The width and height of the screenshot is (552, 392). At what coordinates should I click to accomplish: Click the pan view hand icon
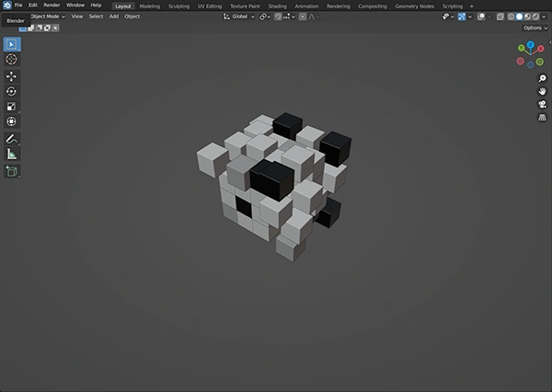tap(543, 91)
